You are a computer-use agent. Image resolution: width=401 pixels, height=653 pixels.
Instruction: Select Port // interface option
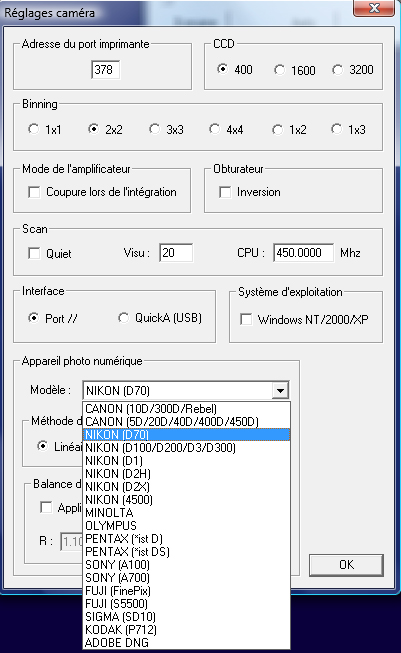point(33,318)
